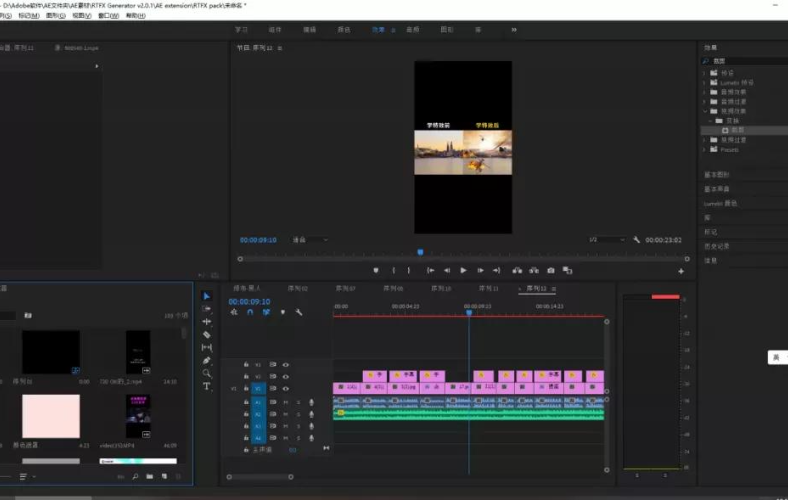Click program monitor Add Marker button
The width and height of the screenshot is (788, 500).
pyautogui.click(x=376, y=270)
